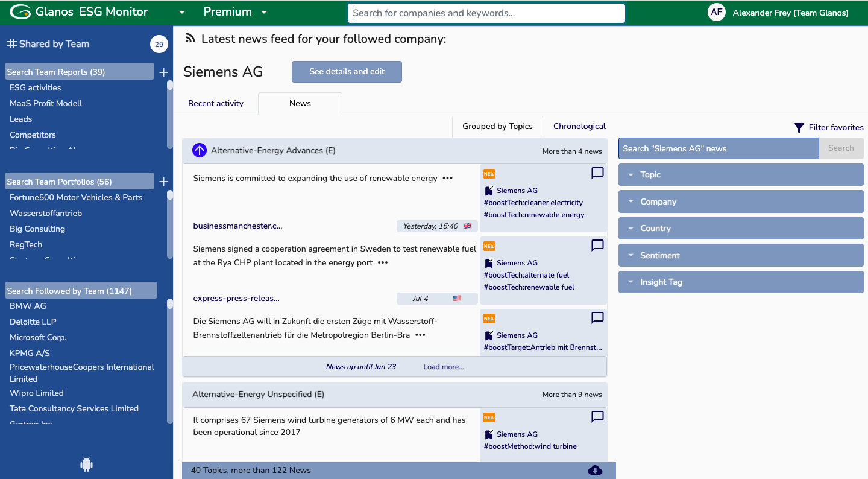Image resolution: width=868 pixels, height=479 pixels.
Task: Click NEW badge on wind turbine article
Action: click(x=489, y=417)
